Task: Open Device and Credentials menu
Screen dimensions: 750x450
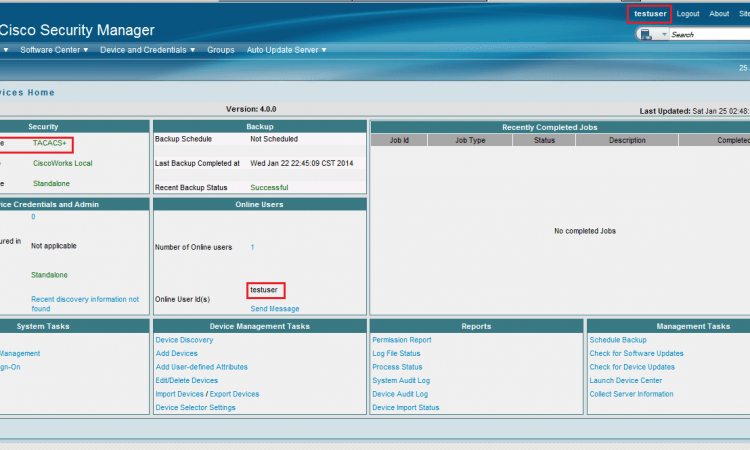Action: (143, 50)
